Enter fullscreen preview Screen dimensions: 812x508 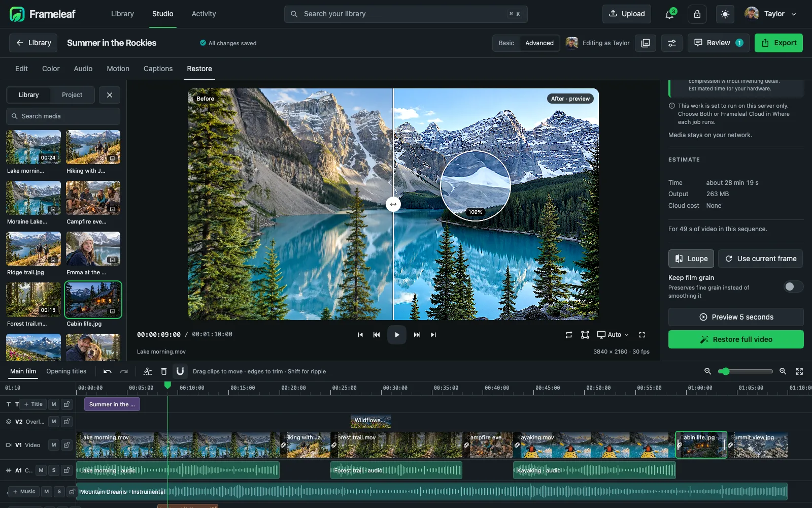tap(642, 335)
